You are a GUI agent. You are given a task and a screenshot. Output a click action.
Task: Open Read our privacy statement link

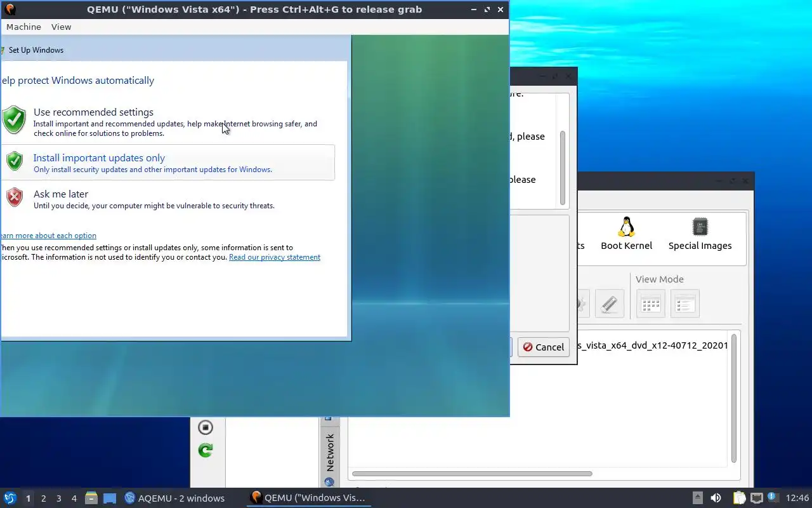point(275,257)
